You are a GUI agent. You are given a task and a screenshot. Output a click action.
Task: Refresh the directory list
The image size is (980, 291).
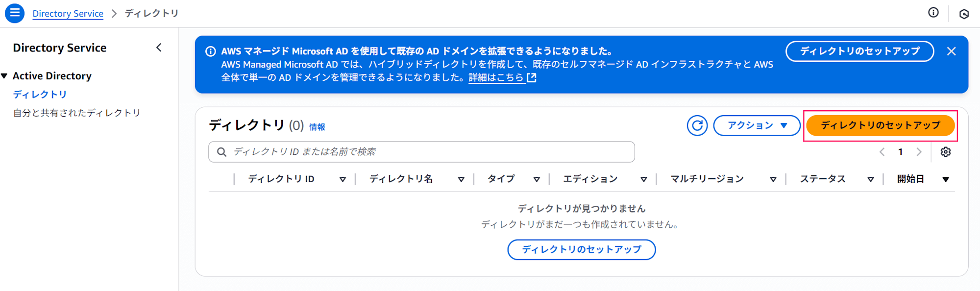[x=697, y=125]
